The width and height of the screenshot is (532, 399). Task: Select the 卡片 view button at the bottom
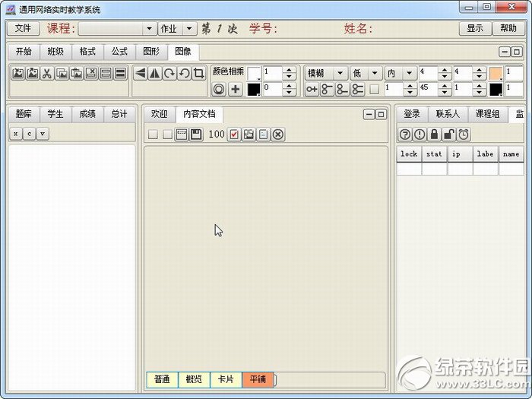(x=226, y=379)
